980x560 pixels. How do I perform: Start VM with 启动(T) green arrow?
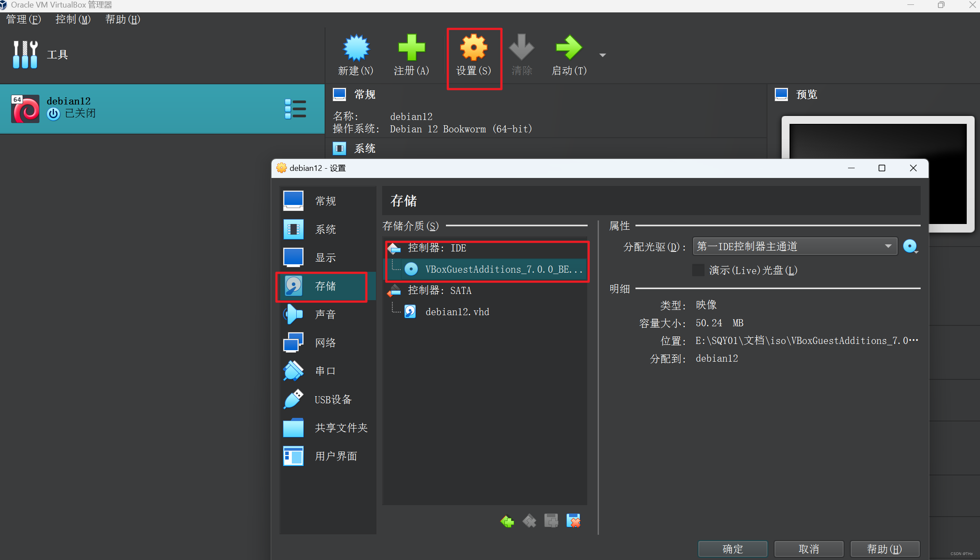pos(569,48)
